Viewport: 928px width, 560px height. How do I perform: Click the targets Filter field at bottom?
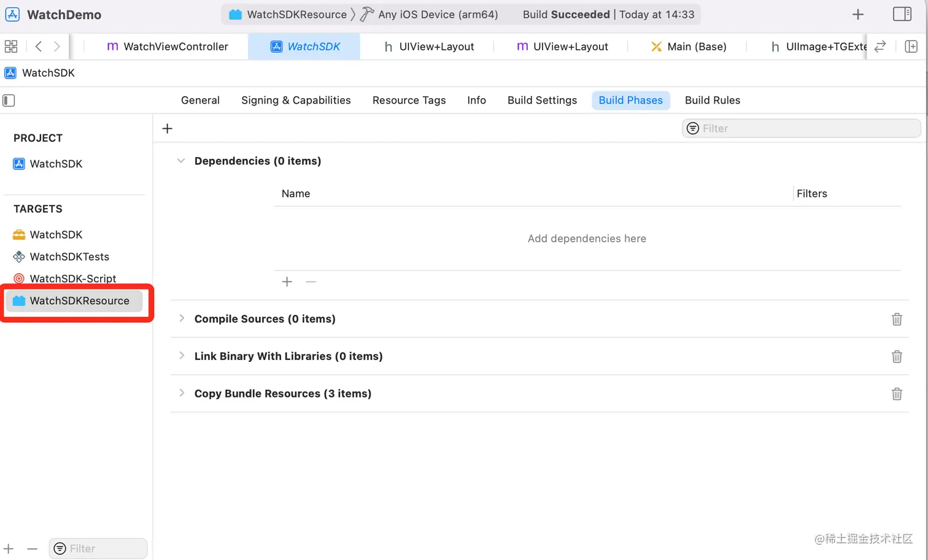[98, 548]
